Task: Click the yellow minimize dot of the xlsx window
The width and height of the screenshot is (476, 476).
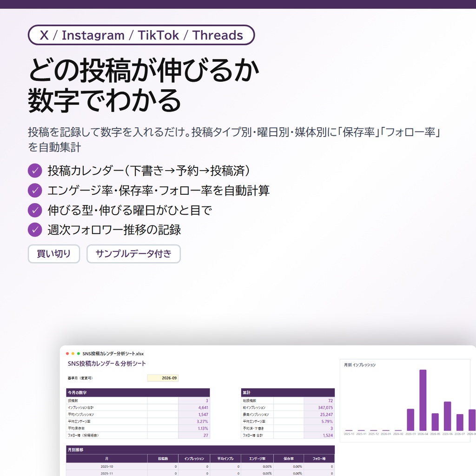Action: 73,354
